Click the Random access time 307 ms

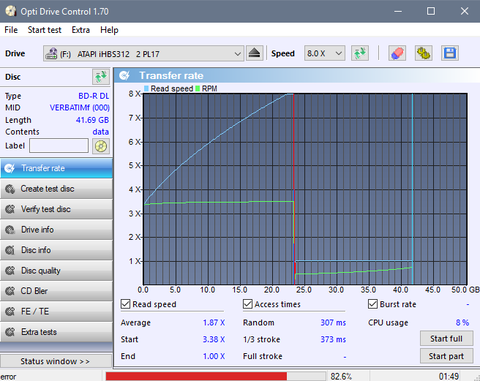pyautogui.click(x=333, y=323)
